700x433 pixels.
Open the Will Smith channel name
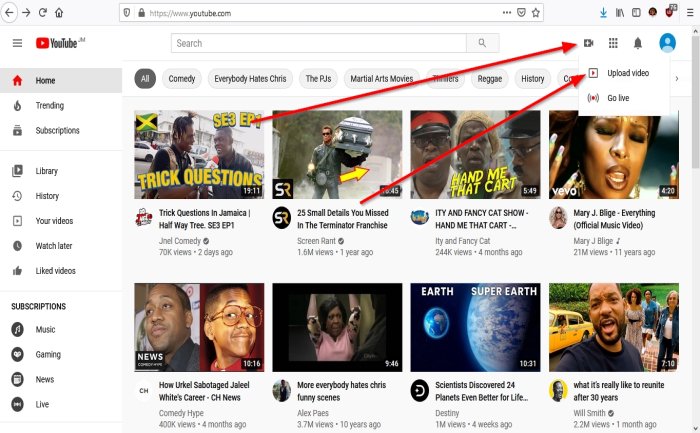[589, 413]
